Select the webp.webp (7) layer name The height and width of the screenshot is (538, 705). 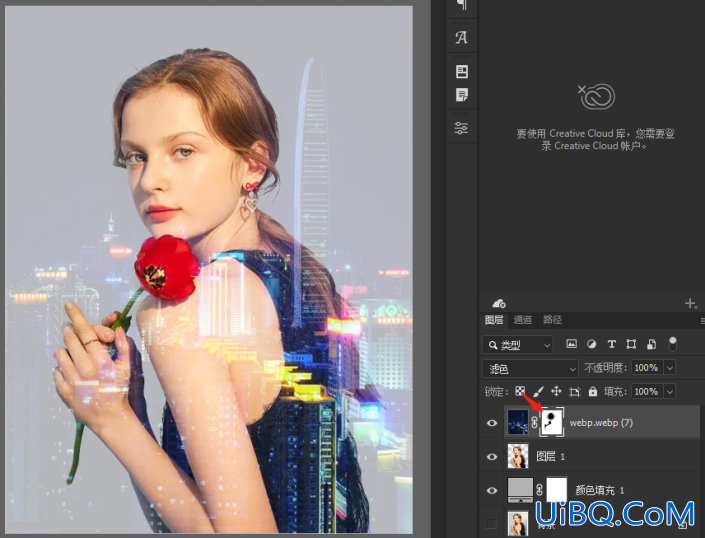click(601, 422)
